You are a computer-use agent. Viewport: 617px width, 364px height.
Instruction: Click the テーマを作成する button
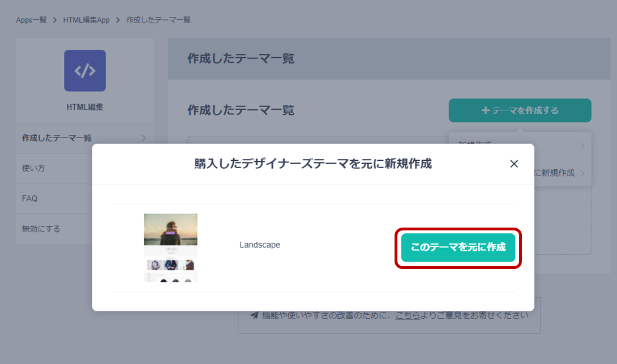(x=520, y=110)
